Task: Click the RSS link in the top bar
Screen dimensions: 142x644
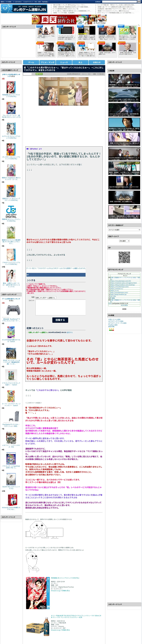Action: coord(36,2)
